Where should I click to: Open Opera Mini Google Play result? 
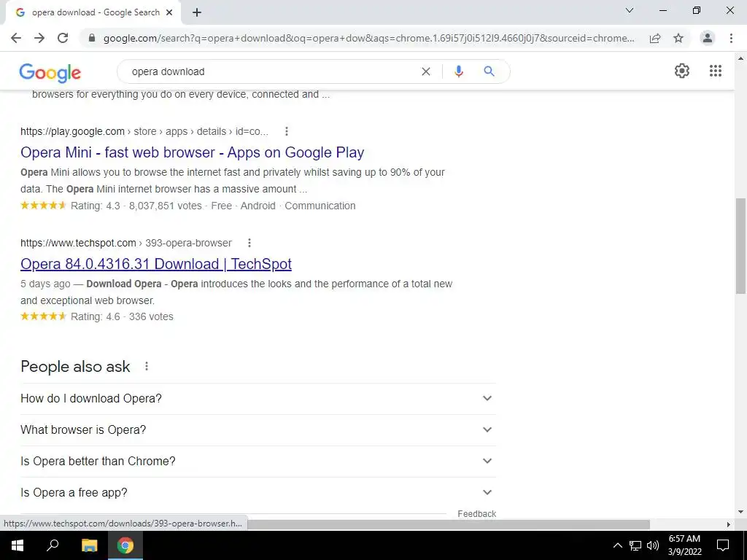193,152
